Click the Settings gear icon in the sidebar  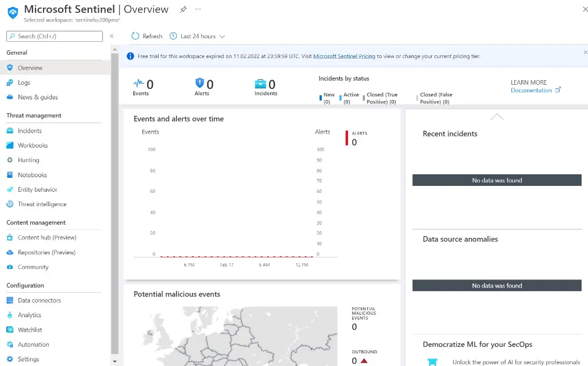(10, 359)
